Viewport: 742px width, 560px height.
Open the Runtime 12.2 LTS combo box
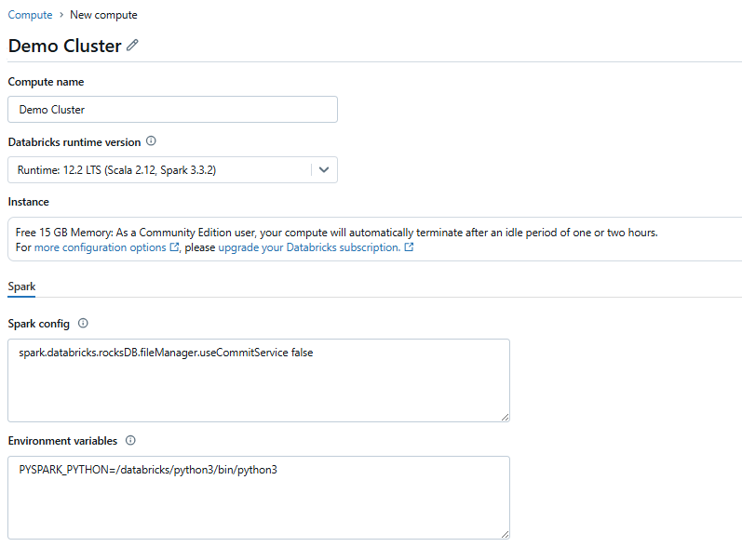click(x=173, y=170)
